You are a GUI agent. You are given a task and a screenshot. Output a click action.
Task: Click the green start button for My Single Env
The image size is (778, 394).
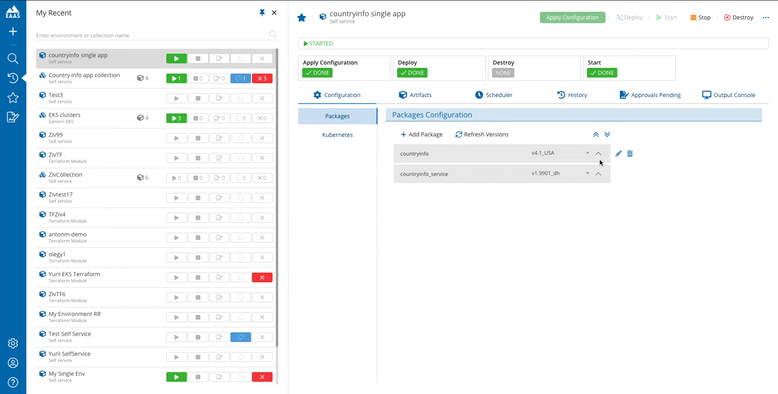point(176,377)
